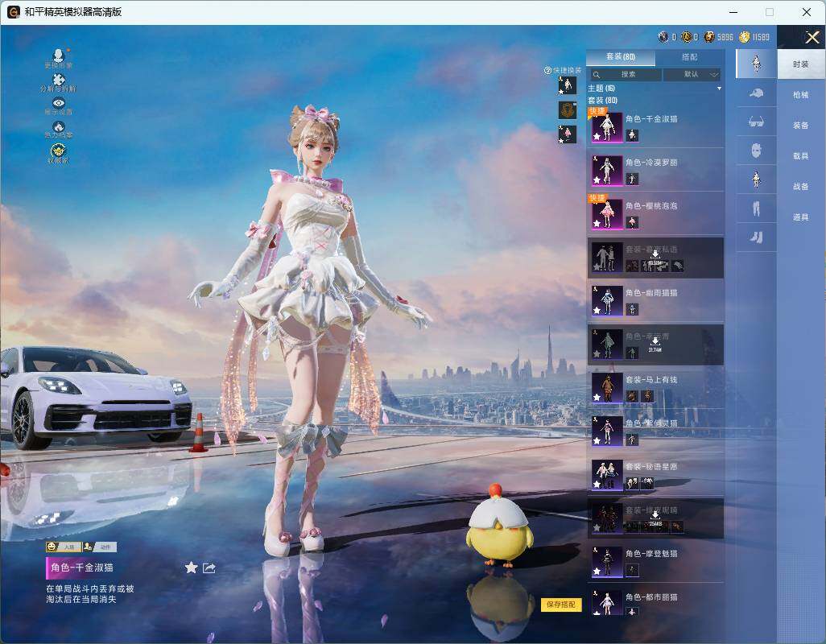The width and height of the screenshot is (826, 644).
Task: Open the 载具 vehicles menu
Action: coord(801,156)
